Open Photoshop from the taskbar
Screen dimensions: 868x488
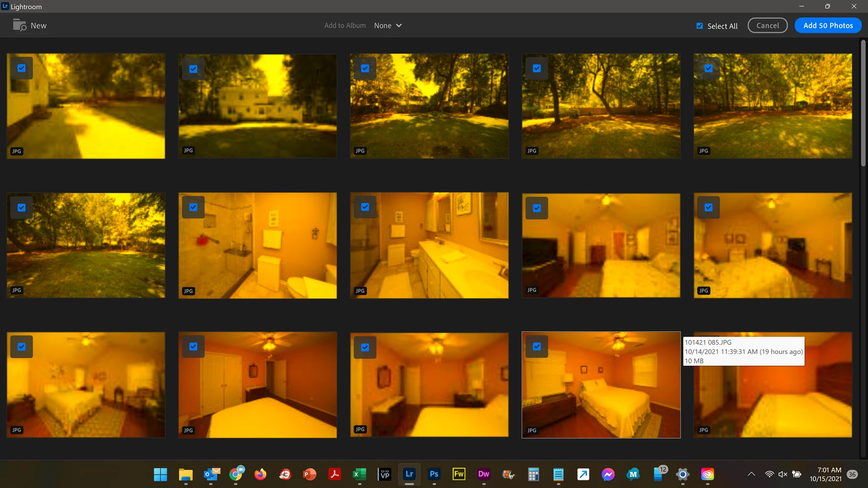pyautogui.click(x=434, y=474)
